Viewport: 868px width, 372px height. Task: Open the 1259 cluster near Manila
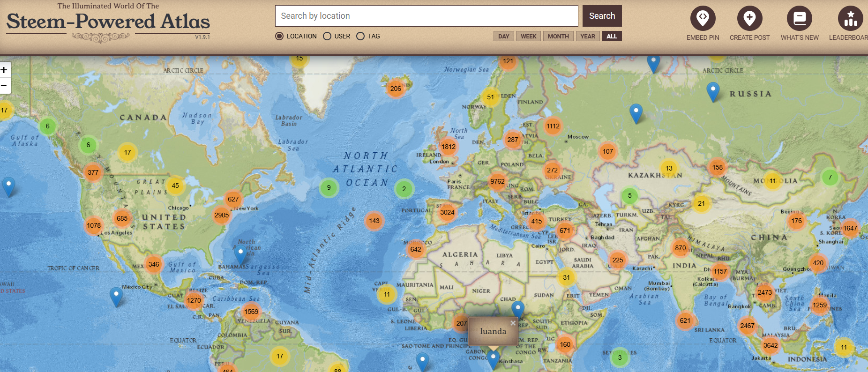tap(820, 305)
